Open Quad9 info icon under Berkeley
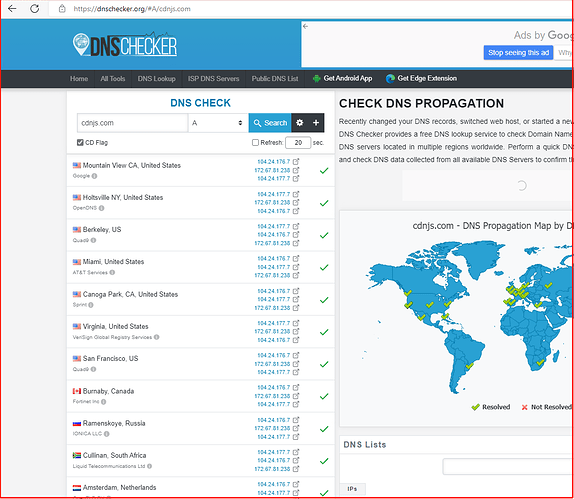 [x=93, y=241]
